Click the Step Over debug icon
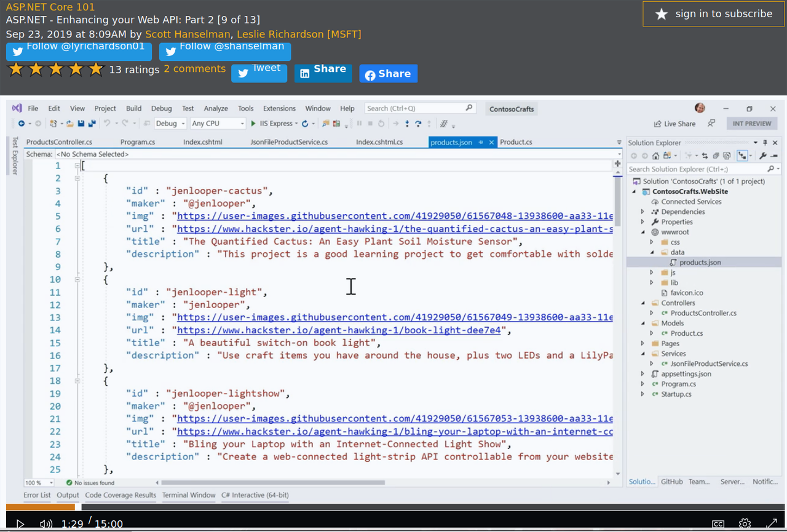This screenshot has width=787, height=532. [x=418, y=124]
